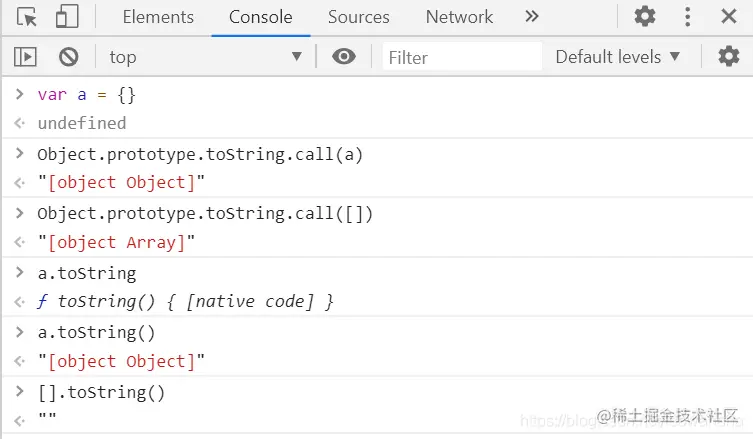Open the Default levels dropdown
The image size is (753, 439).
point(618,57)
